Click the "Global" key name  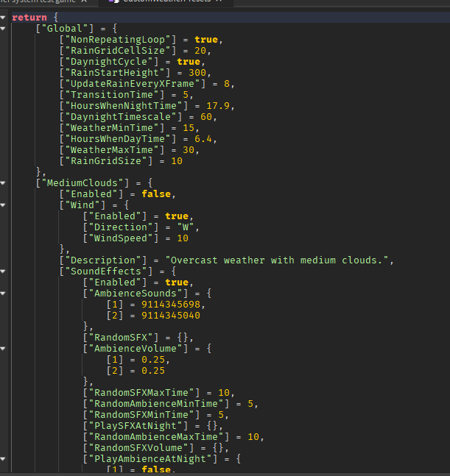[64, 29]
